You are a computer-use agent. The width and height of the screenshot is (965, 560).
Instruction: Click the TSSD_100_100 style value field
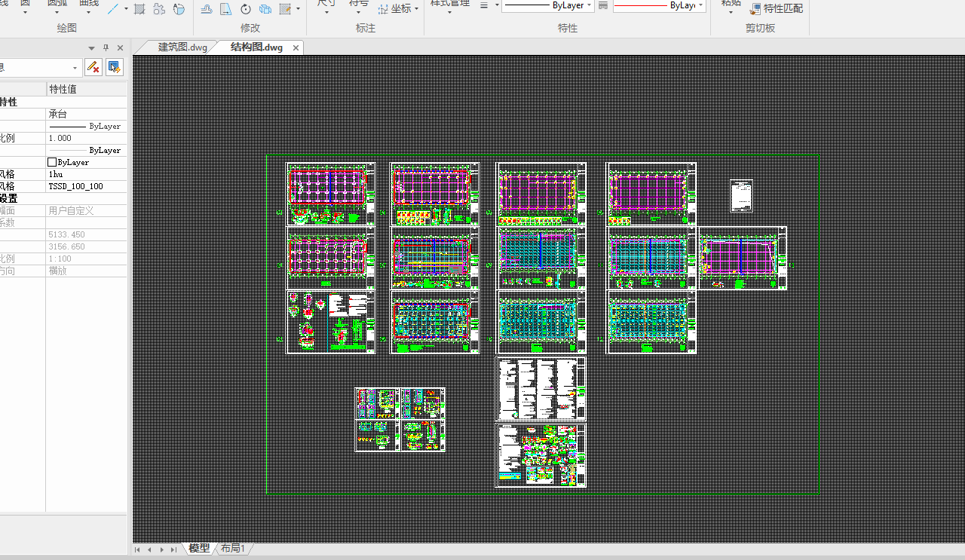[x=75, y=186]
